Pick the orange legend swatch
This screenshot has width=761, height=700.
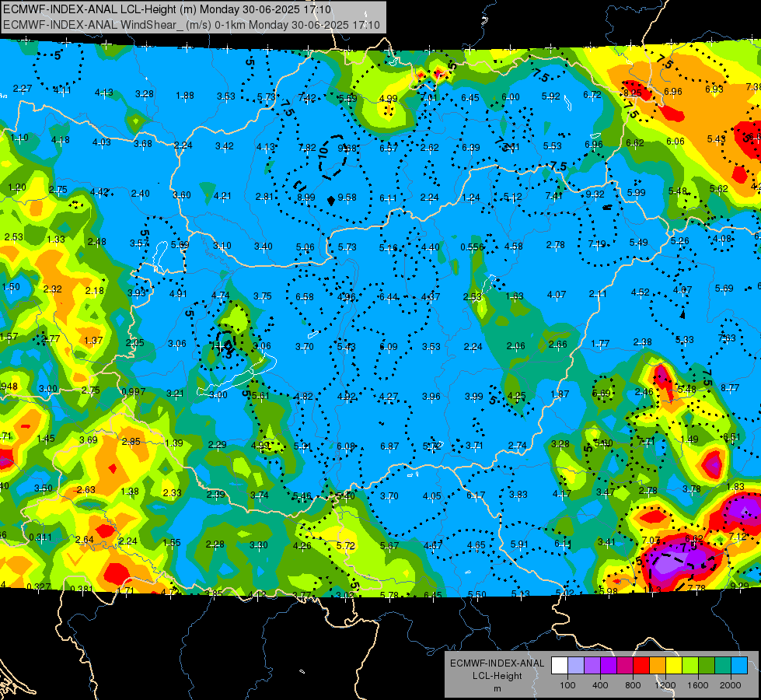657,666
